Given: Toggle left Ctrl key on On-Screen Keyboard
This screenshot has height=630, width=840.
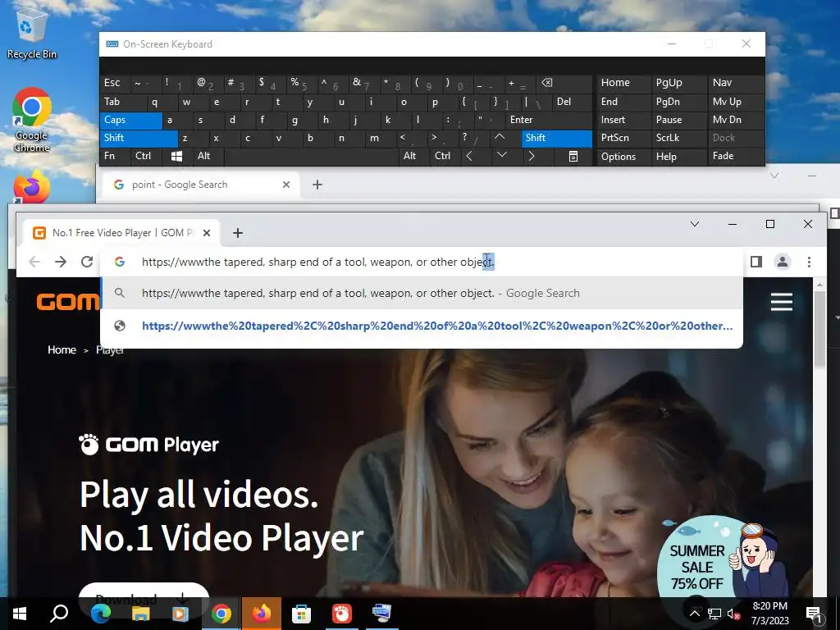Looking at the screenshot, I should tap(146, 157).
